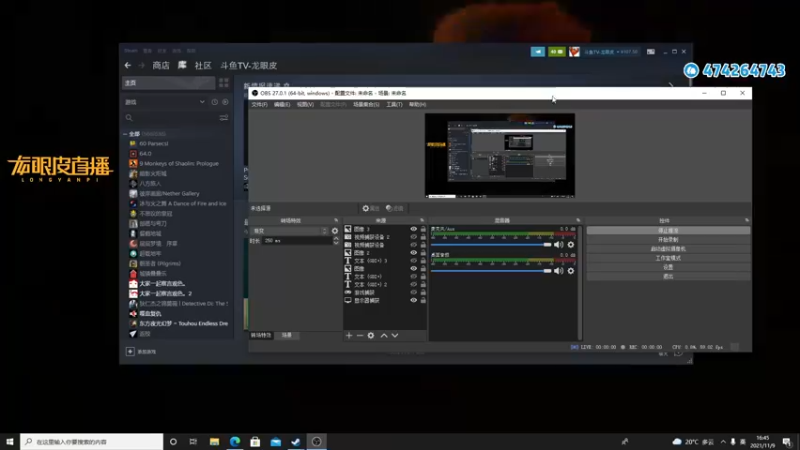Open File Explorer from taskbar
800x450 pixels.
point(214,441)
